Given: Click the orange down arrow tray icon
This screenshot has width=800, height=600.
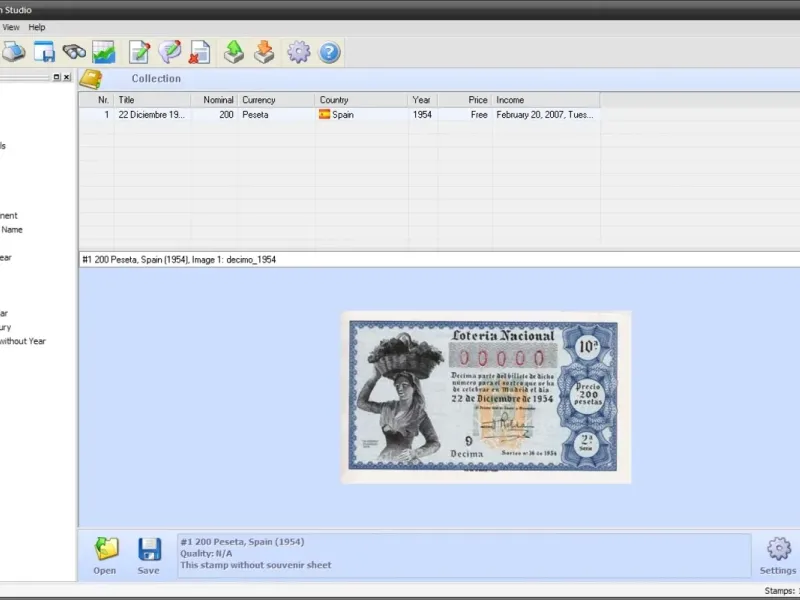Looking at the screenshot, I should pos(264,52).
